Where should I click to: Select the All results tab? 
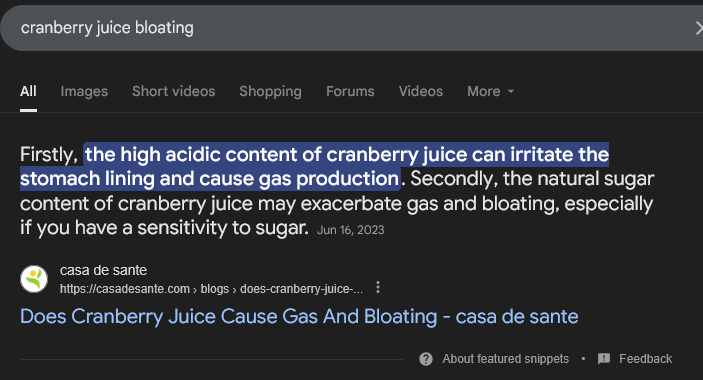click(x=28, y=91)
